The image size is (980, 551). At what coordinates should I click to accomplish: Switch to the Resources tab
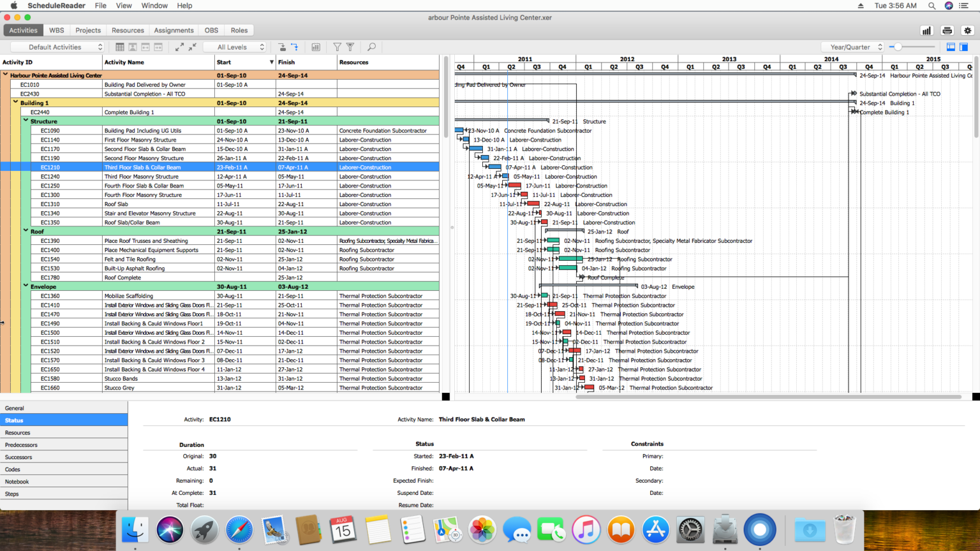(x=128, y=30)
